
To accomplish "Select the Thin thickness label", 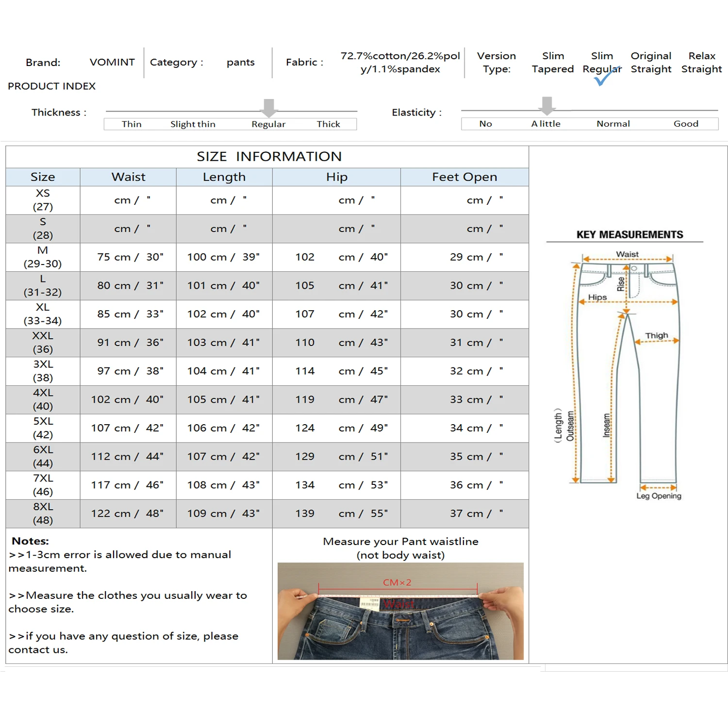I will click(x=132, y=124).
